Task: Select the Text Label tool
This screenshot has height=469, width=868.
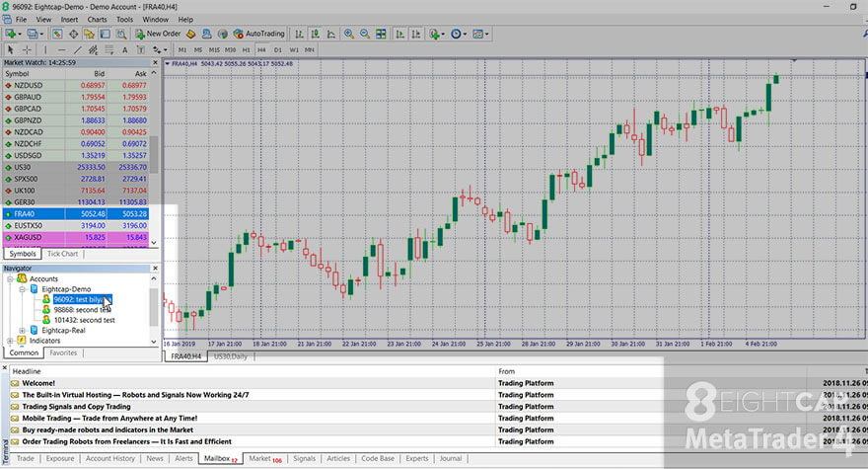Action: click(x=141, y=50)
